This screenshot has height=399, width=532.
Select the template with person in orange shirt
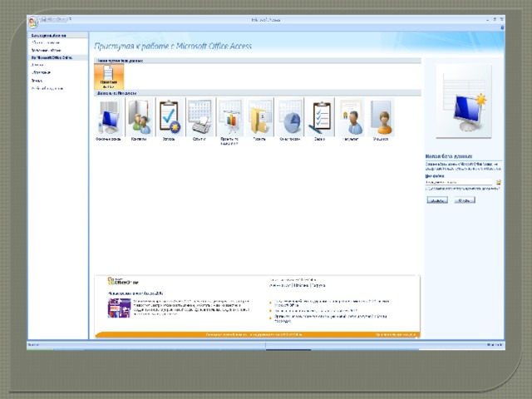pyautogui.click(x=381, y=120)
